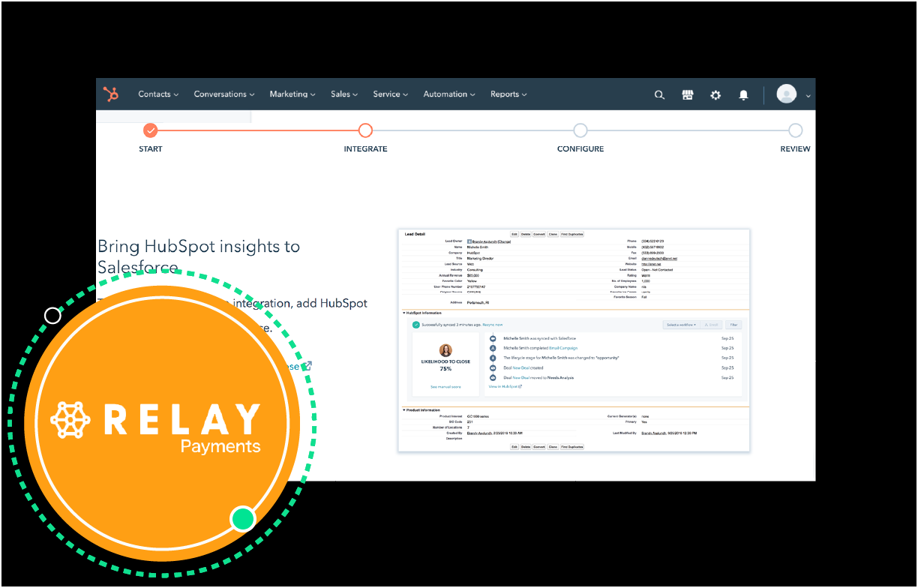Click the 'Consulting' industry value

pos(475,270)
